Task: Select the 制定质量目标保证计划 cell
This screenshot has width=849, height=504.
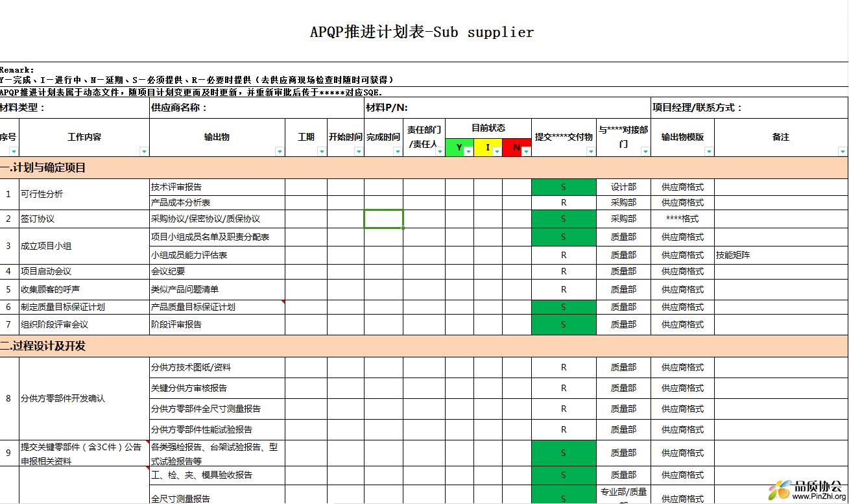Action: [84, 307]
